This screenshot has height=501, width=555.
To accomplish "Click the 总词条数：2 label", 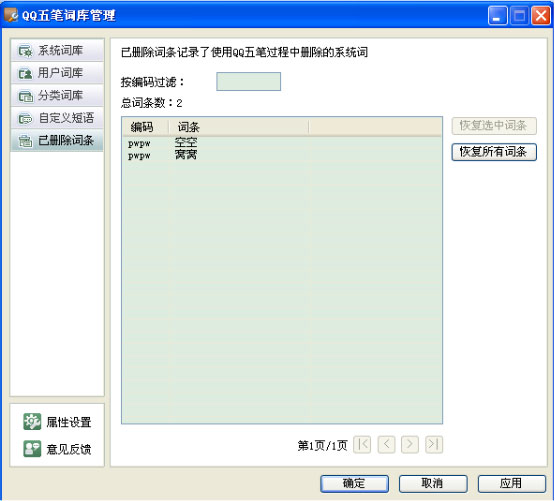I will [151, 103].
